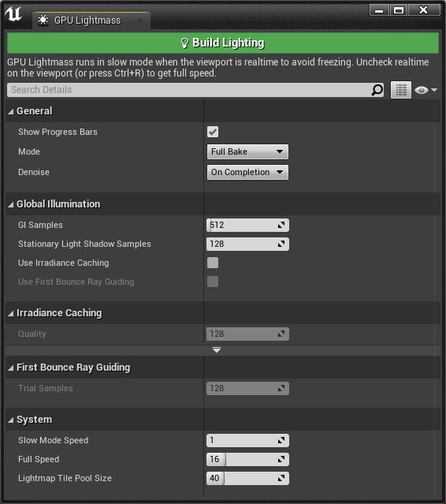Click the Irradiance Caching Quality field
This screenshot has height=504, width=446.
(x=247, y=334)
